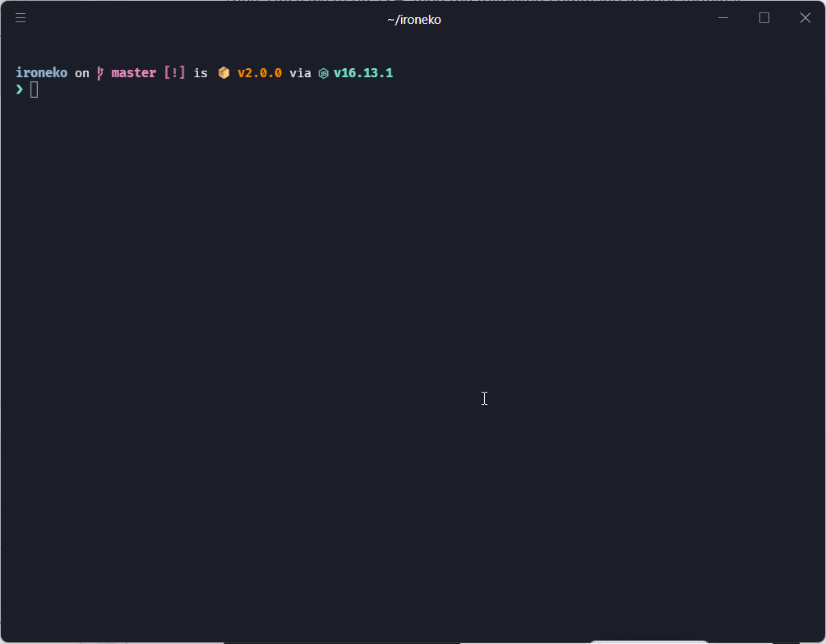Viewport: 826px width, 644px height.
Task: Click the ~/ironeko window title text
Action: [413, 20]
